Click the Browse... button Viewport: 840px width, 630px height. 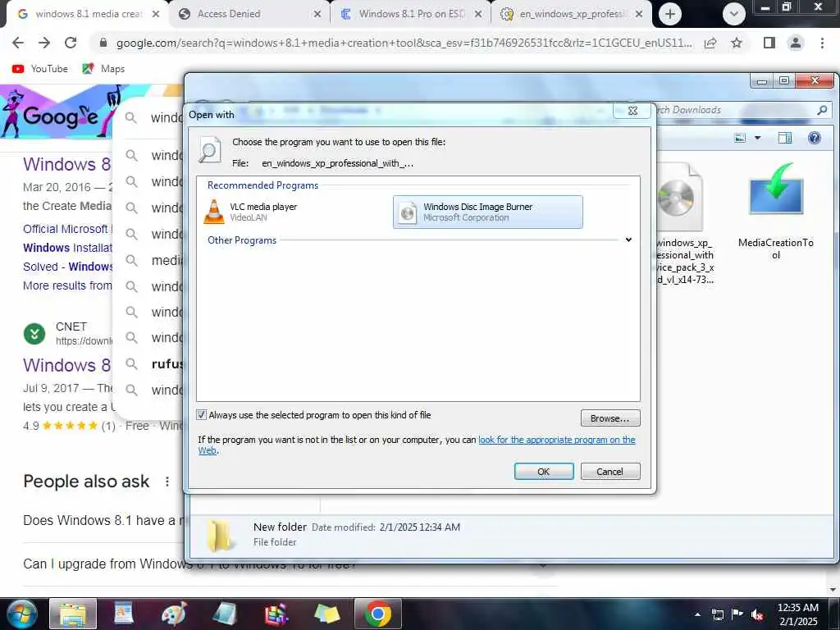[610, 418]
